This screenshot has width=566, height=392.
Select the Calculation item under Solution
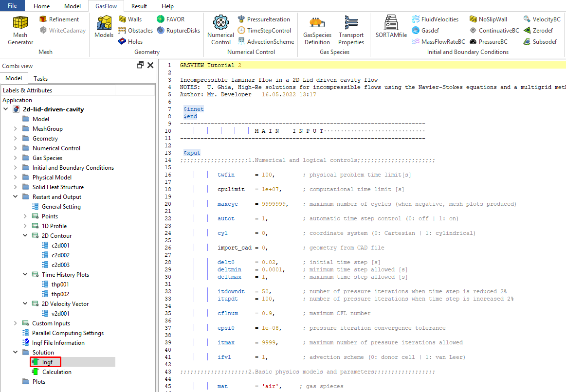tap(56, 372)
